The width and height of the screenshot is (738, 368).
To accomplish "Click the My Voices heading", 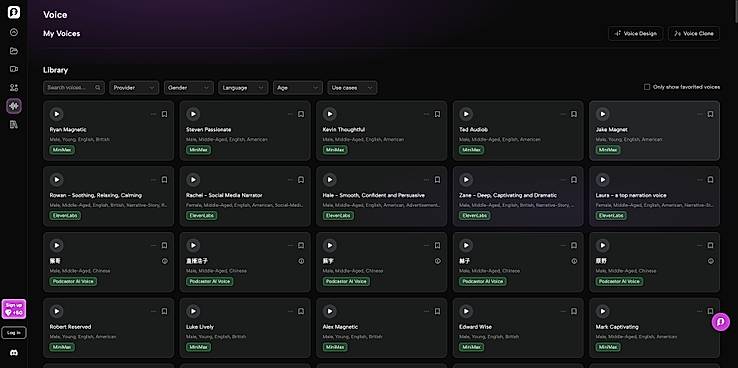I will [x=62, y=33].
